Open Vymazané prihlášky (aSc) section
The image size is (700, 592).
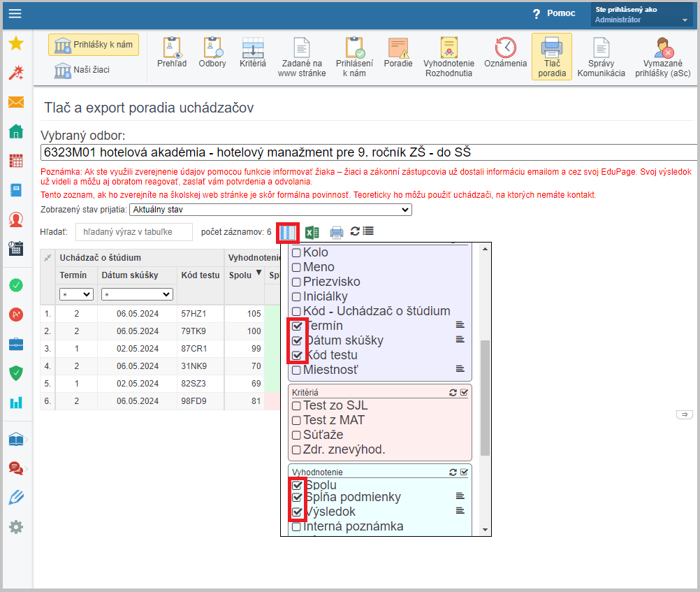tap(662, 57)
